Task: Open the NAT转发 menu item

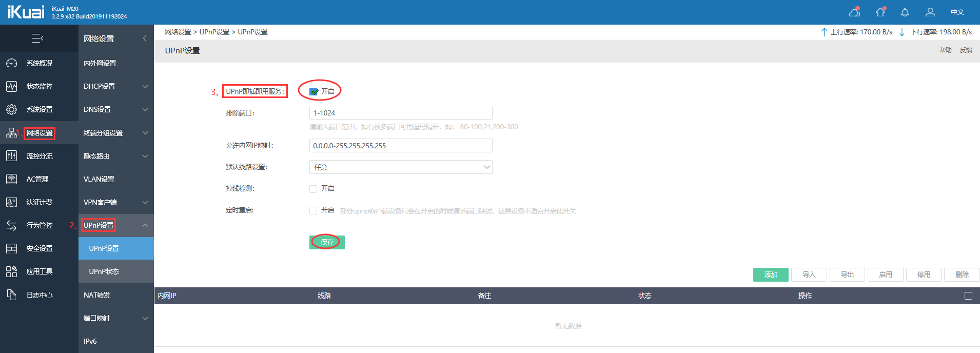Action: [116, 295]
